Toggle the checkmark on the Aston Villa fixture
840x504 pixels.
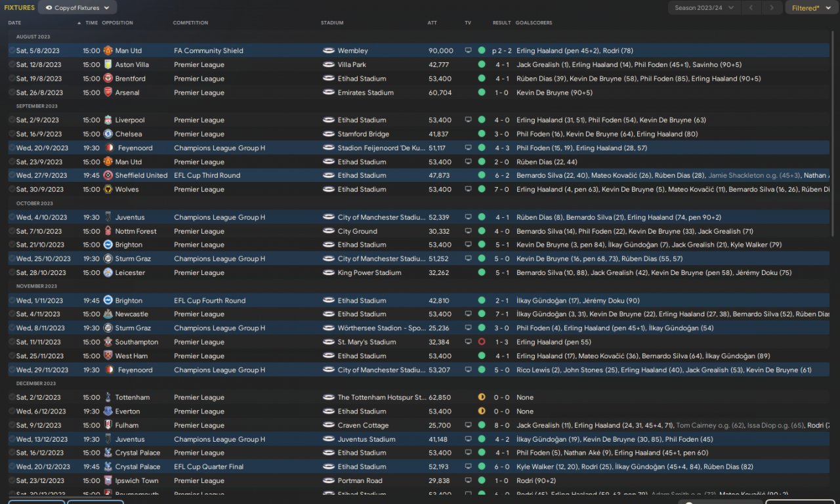12,65
